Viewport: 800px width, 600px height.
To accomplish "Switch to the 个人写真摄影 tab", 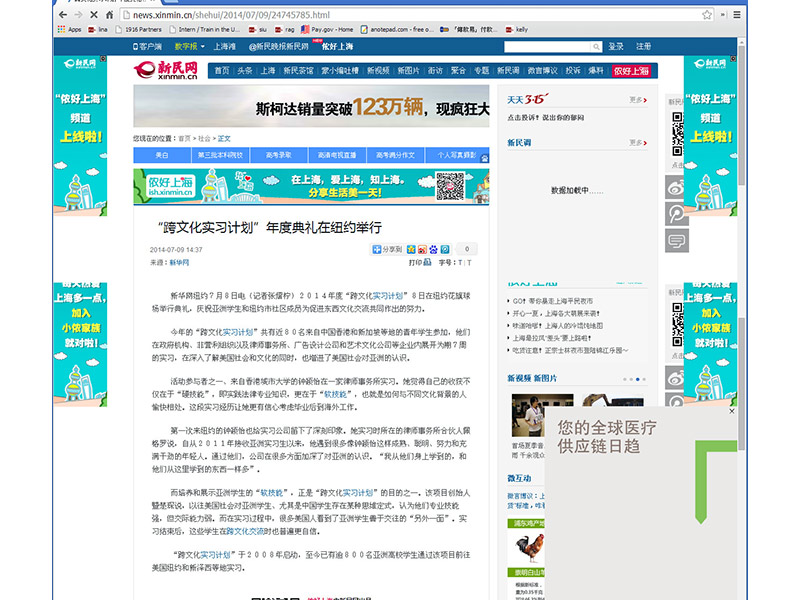I will 457,155.
